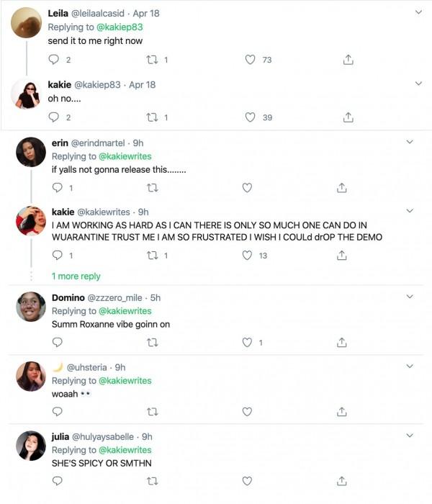Viewport: 432px width, 504px height.
Task: Share julia's "SHE'S SPICY" tweet
Action: [x=343, y=481]
